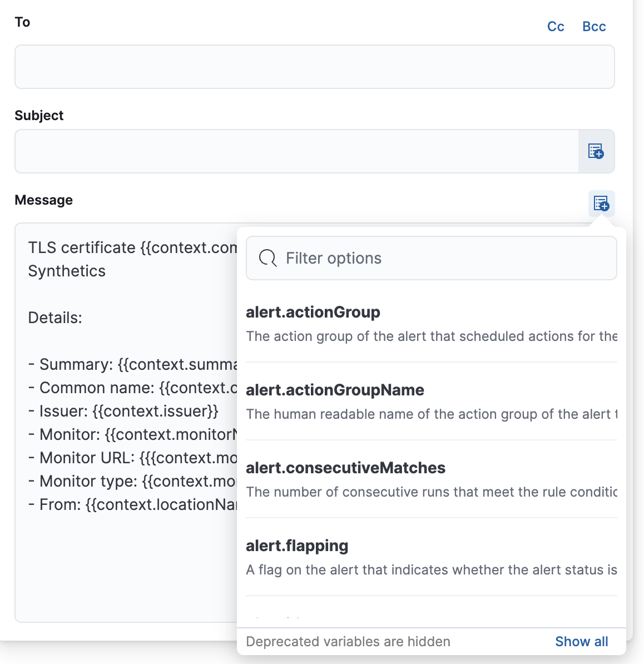Click inside the To field

(x=314, y=67)
